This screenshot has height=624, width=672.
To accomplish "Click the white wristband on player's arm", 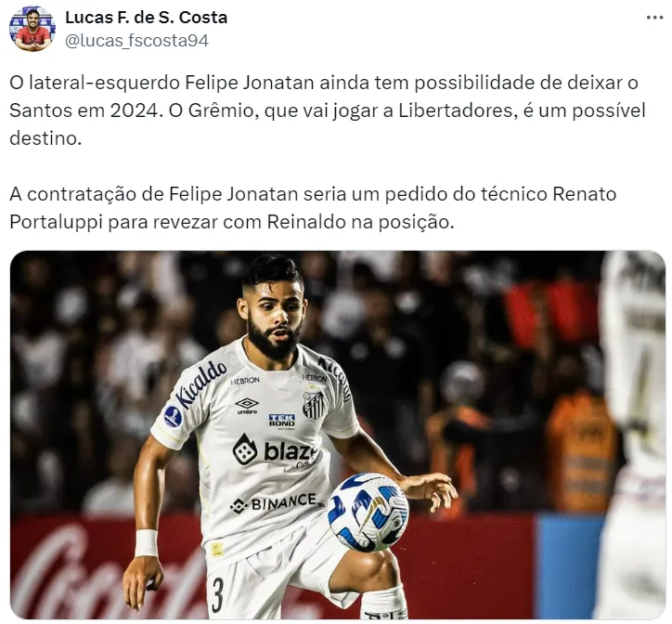I will 146,542.
